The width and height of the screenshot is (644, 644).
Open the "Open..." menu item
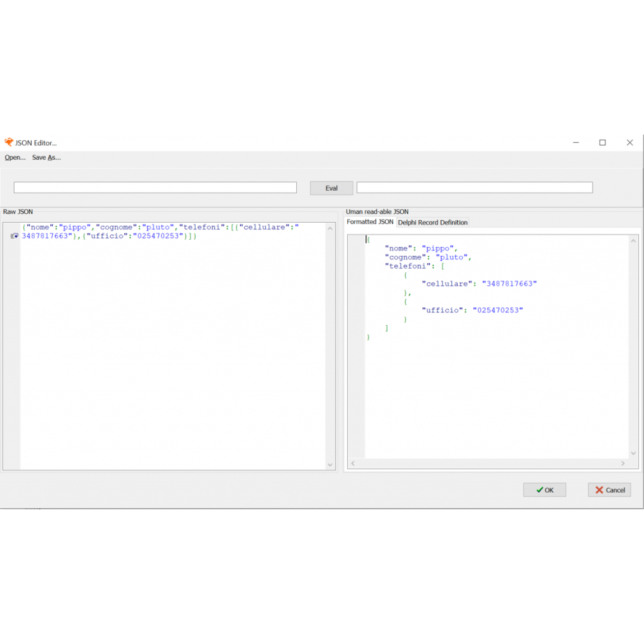[x=15, y=157]
